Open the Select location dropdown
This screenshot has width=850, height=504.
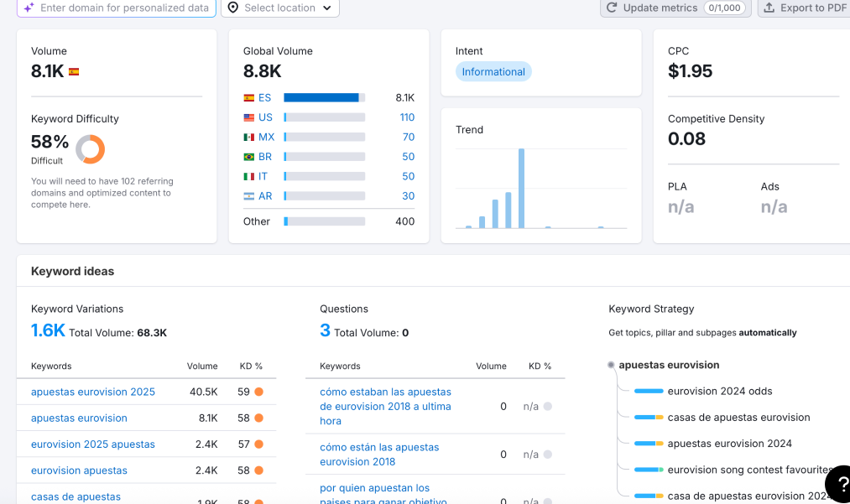point(279,8)
